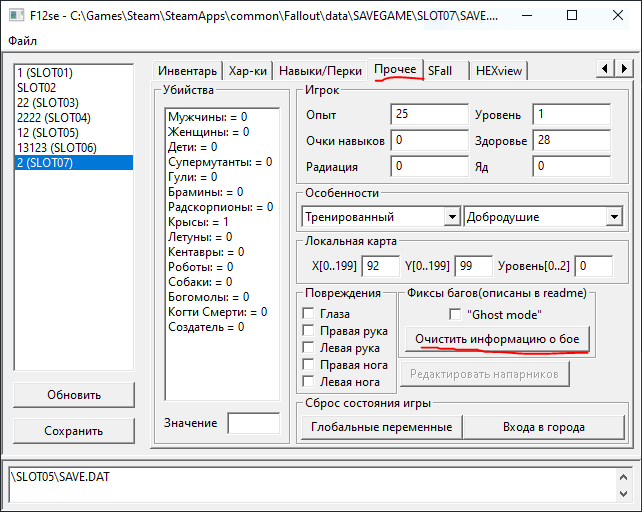Screen dimensions: 642x512
Task: Click the Сохранить button
Action: pyautogui.click(x=74, y=431)
